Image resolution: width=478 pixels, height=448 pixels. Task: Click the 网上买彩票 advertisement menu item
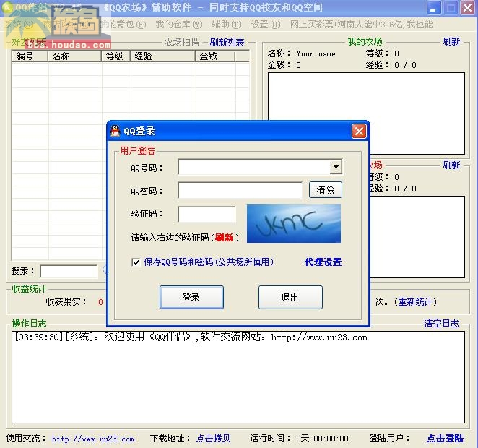pos(362,25)
